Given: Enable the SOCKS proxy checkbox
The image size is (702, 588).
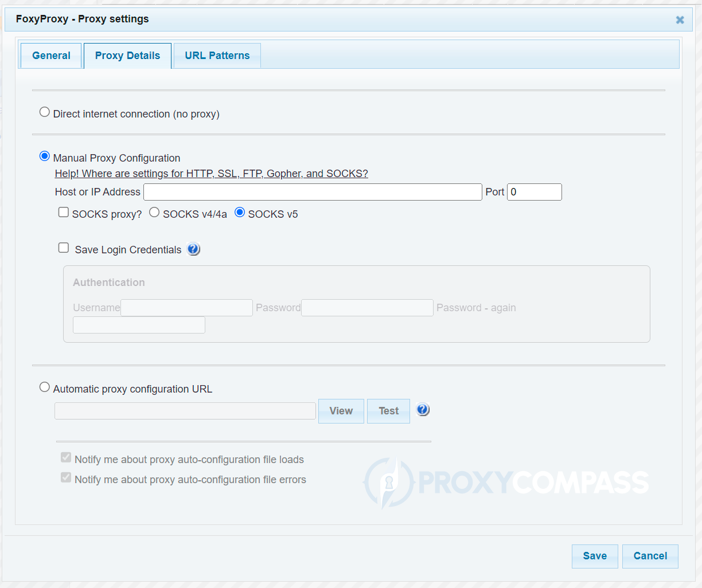Looking at the screenshot, I should click(x=64, y=212).
